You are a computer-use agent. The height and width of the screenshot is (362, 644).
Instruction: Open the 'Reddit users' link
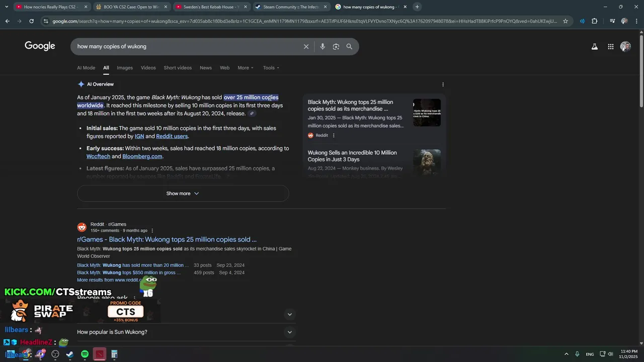[x=172, y=136]
